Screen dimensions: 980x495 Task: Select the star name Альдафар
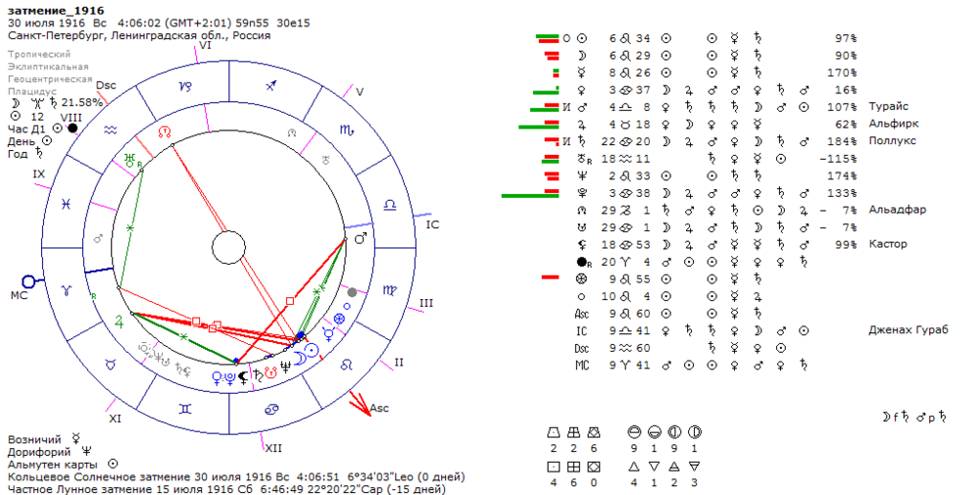898,210
